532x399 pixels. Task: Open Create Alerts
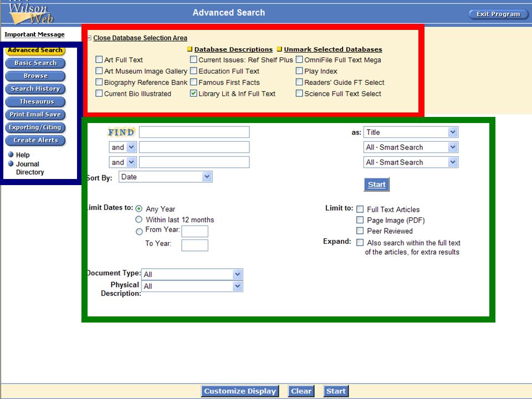point(35,140)
